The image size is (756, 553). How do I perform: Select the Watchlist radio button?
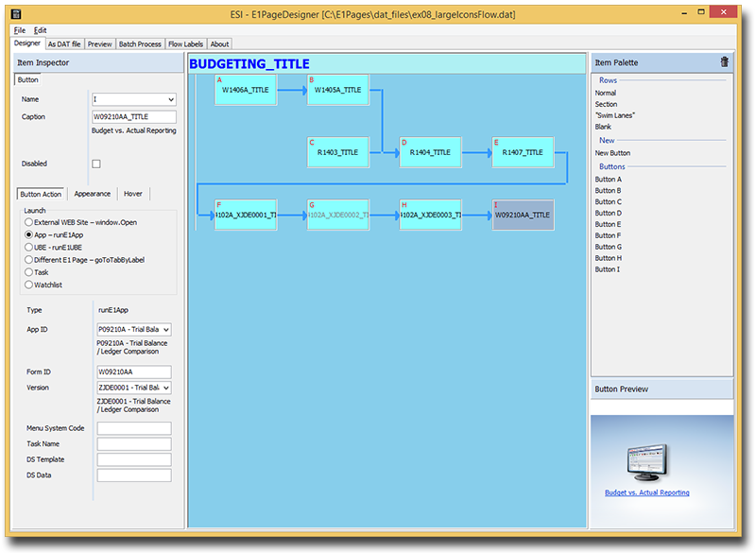[x=43, y=285]
